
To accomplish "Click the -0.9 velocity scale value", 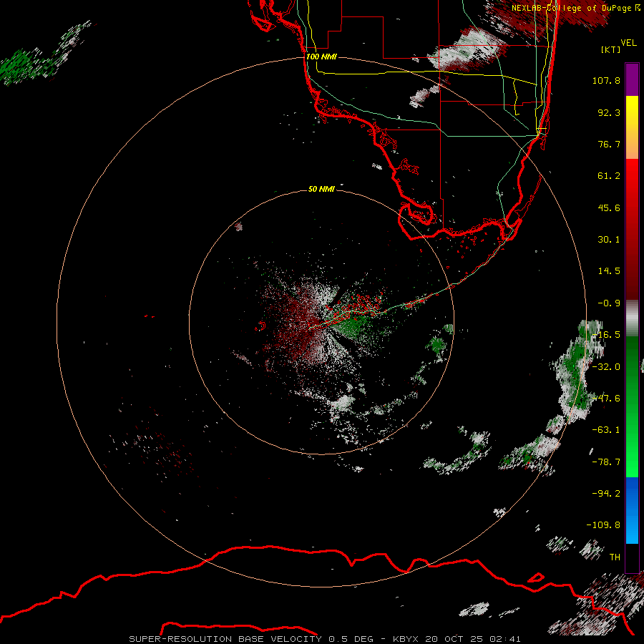I will pyautogui.click(x=609, y=303).
